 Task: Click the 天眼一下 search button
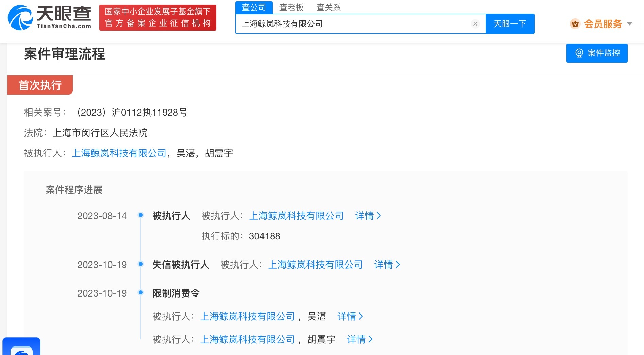tap(510, 24)
